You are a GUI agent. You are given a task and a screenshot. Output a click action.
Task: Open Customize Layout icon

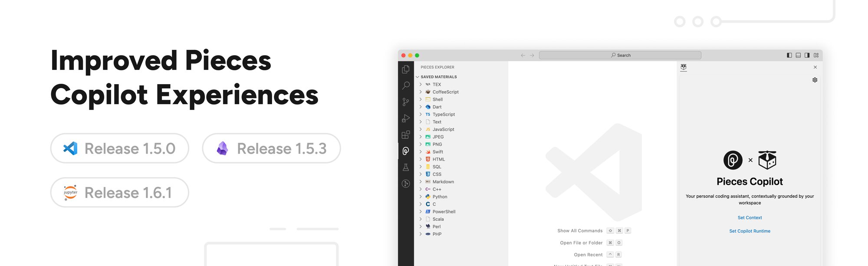(x=816, y=55)
